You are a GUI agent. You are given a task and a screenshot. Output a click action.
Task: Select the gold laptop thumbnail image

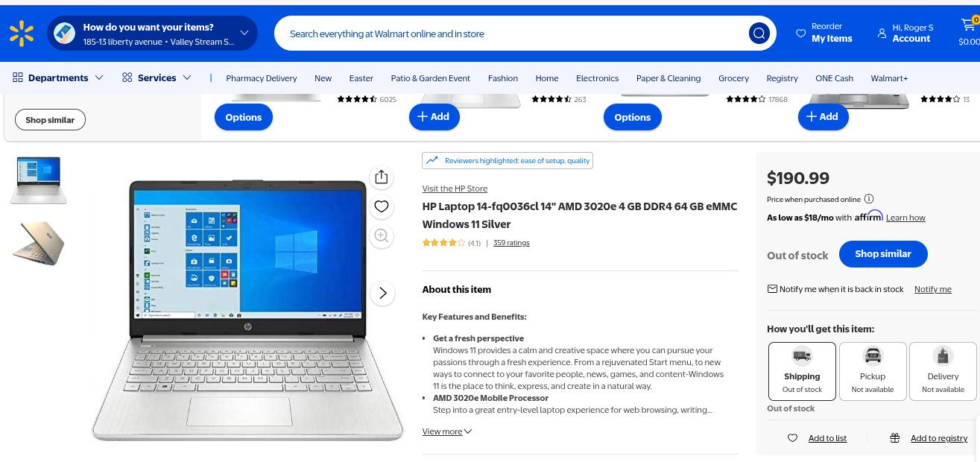39,243
